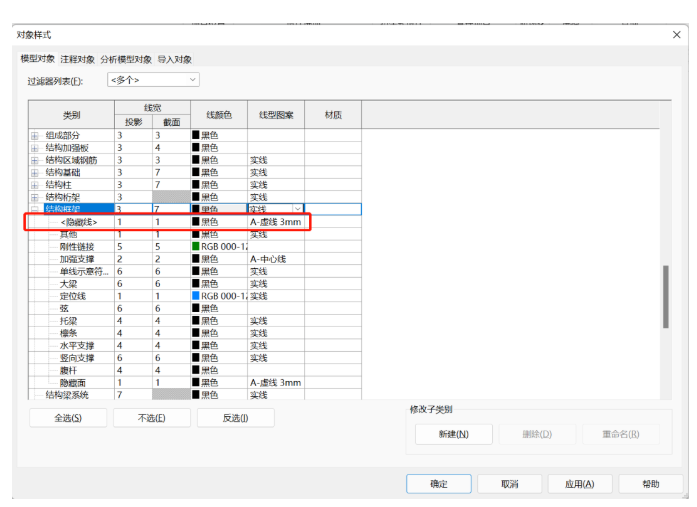697x507 pixels.
Task: Click the black color swatch for 组成部分
Action: [x=196, y=135]
